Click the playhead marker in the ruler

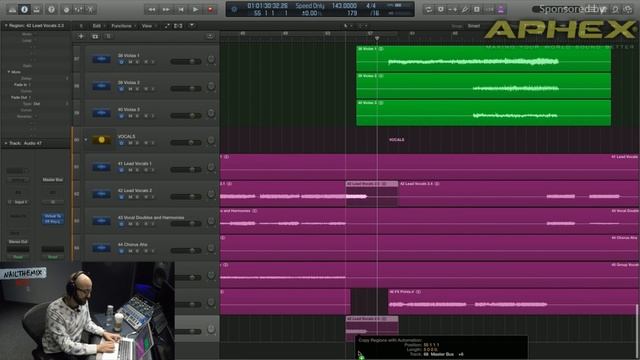coord(377,38)
